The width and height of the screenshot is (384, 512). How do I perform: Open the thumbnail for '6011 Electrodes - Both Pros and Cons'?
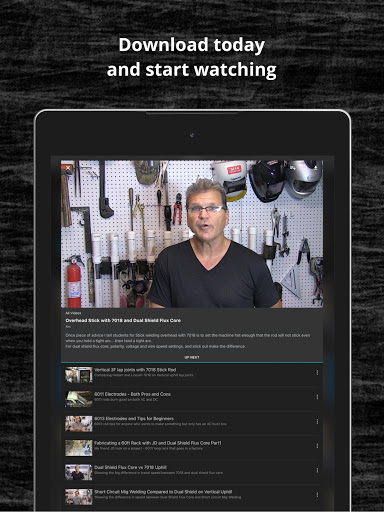pyautogui.click(x=79, y=399)
